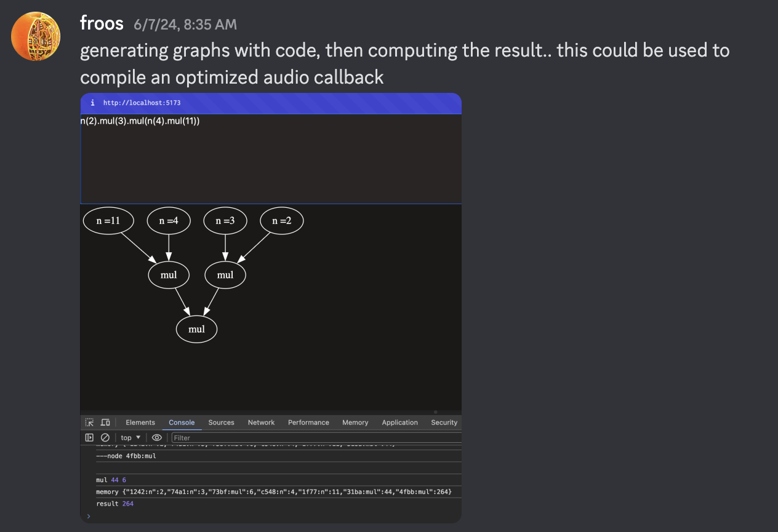Viewport: 778px width, 532px height.
Task: Click the n =11 graph node
Action: [108, 221]
